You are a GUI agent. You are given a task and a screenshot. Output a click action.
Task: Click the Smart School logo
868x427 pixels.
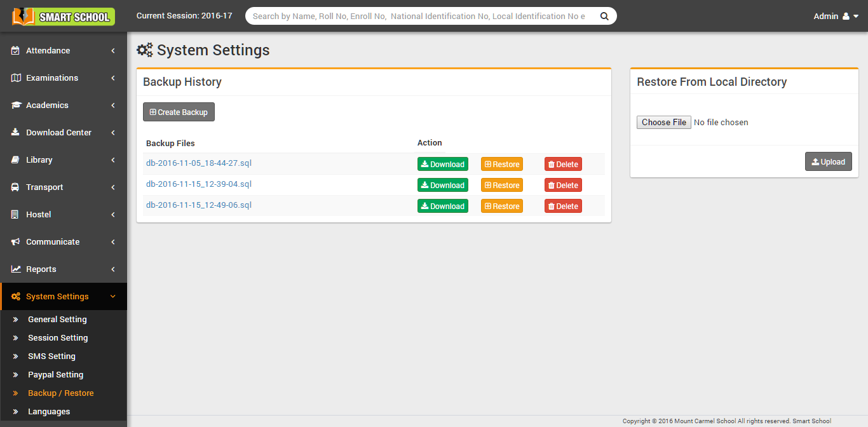click(x=62, y=17)
